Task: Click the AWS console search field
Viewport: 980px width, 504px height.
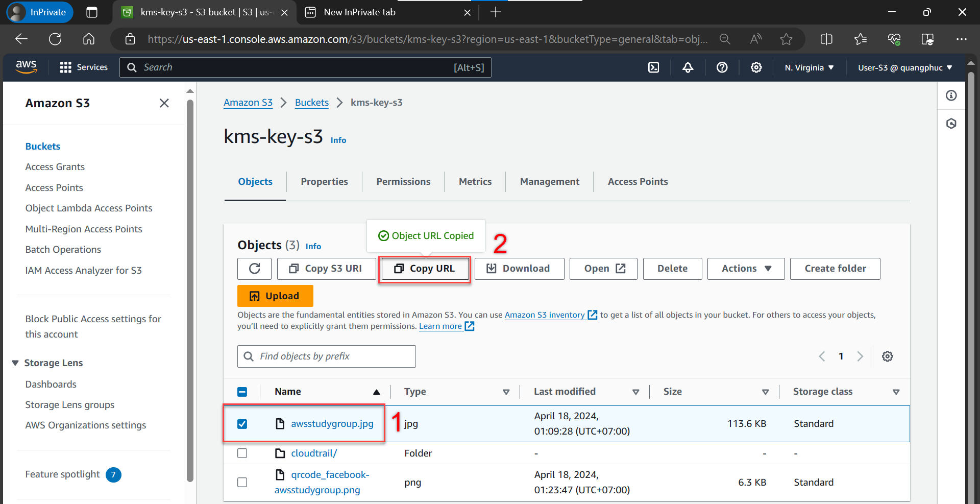Action: point(305,67)
